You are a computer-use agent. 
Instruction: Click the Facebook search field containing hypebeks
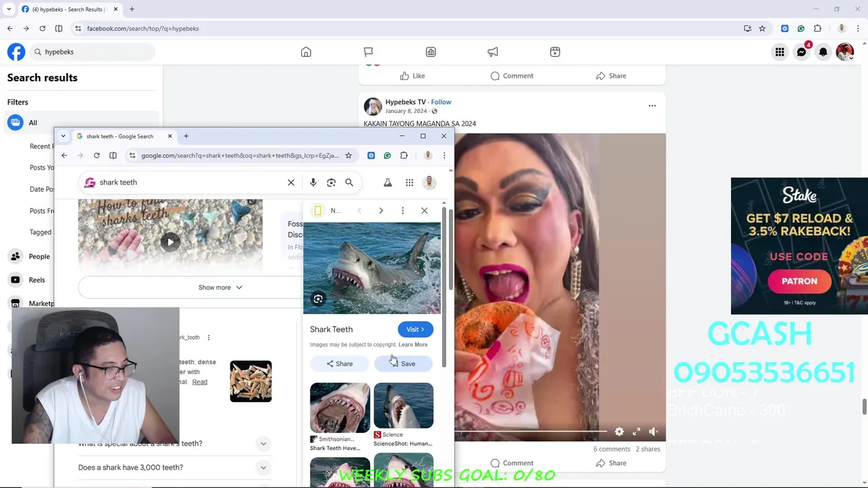92,52
